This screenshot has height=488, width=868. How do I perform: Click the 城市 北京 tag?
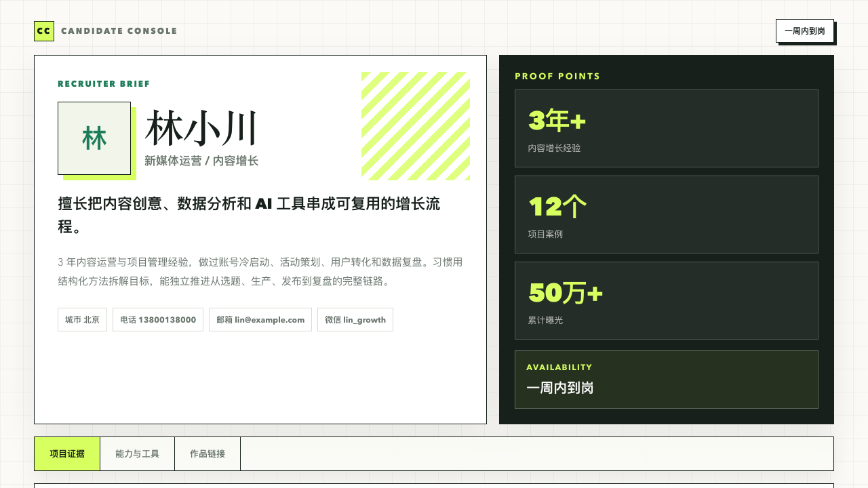click(82, 320)
